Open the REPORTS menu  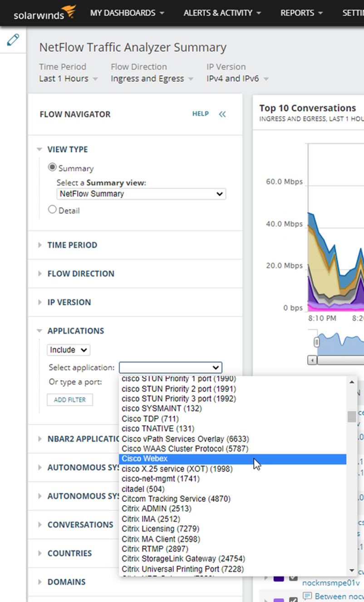point(301,13)
